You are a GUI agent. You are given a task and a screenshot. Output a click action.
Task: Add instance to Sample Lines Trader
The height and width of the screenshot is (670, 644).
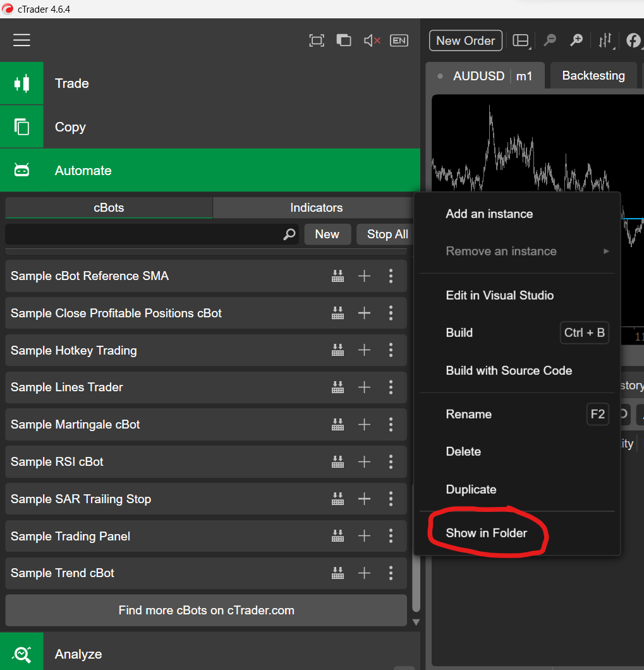tap(364, 387)
